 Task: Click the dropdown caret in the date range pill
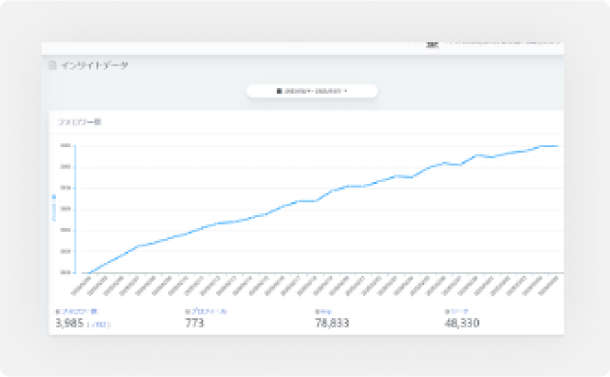tap(345, 91)
